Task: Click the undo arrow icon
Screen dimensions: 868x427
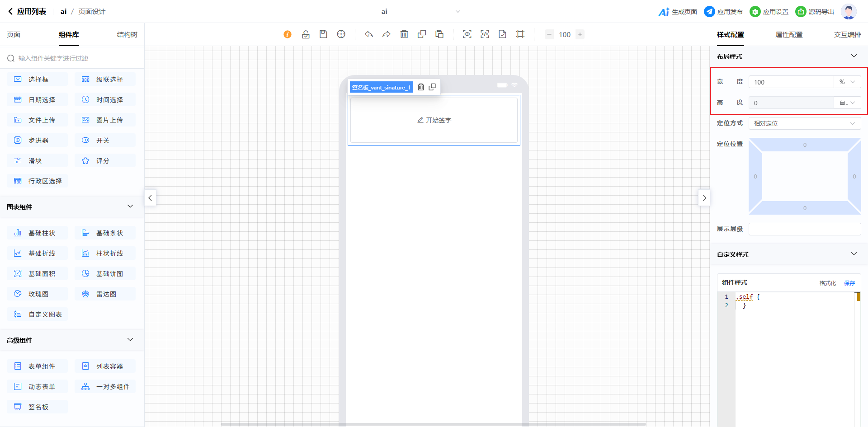Action: click(369, 34)
